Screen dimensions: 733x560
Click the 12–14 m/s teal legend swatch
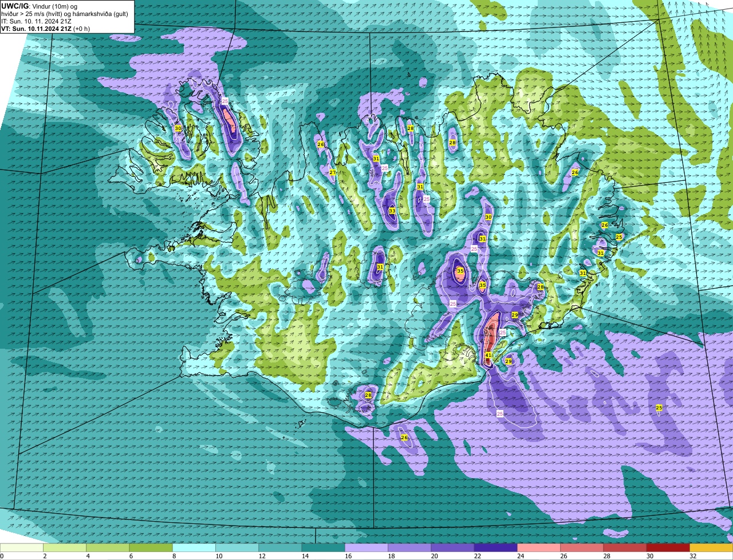point(280,547)
